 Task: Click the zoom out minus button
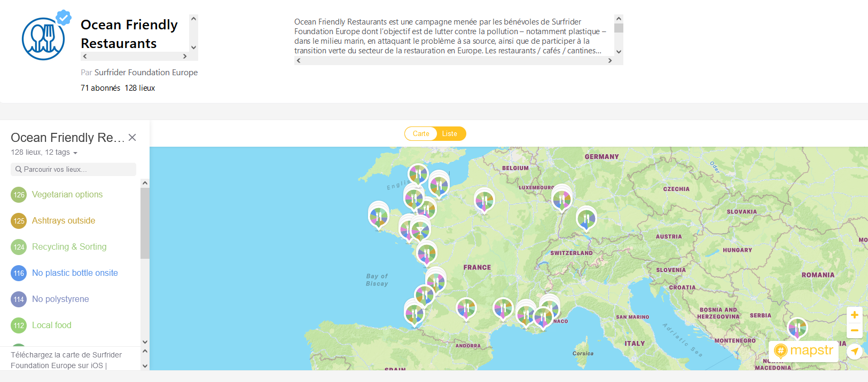[854, 331]
